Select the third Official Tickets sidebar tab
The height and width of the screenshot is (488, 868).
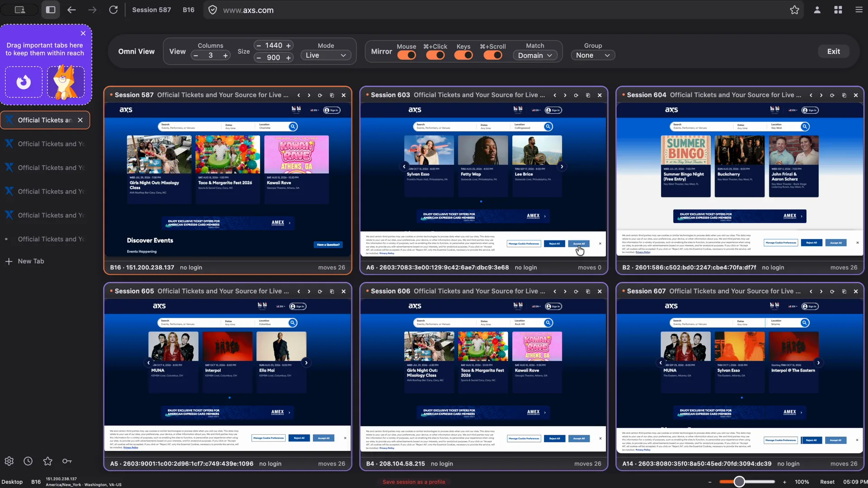(x=45, y=168)
